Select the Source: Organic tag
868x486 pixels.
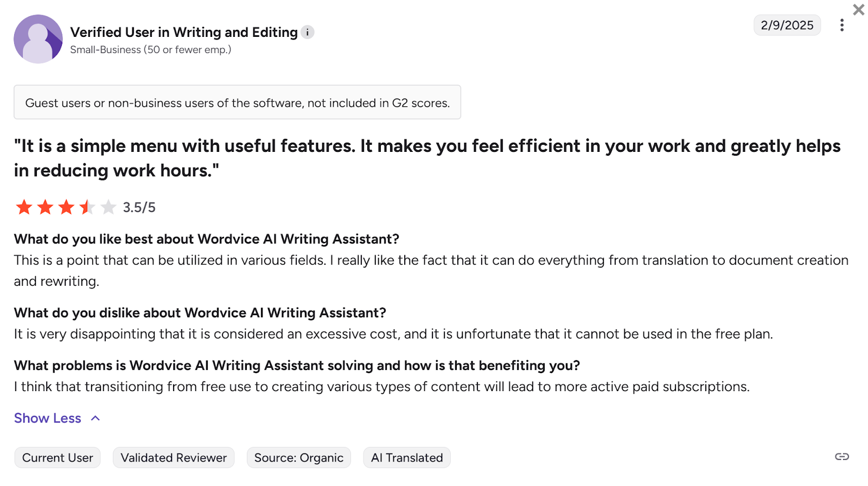(298, 457)
